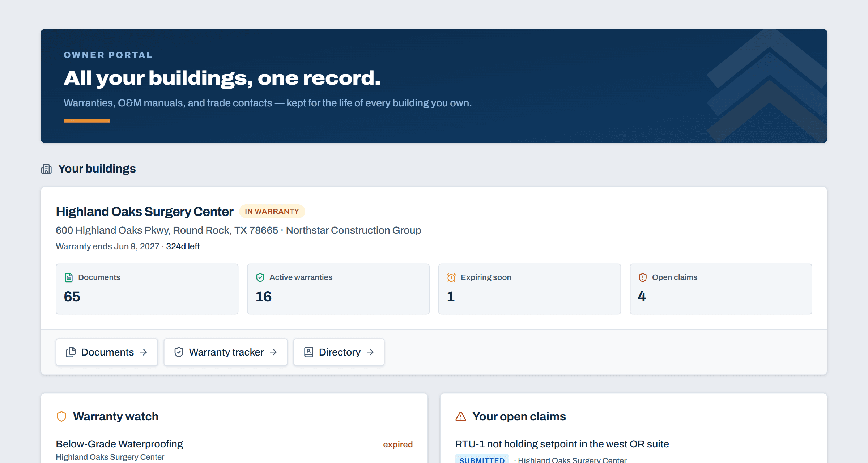Viewport: 868px width, 463px height.
Task: Click the 600 Highland Oaks Pkwy address line
Action: click(238, 230)
